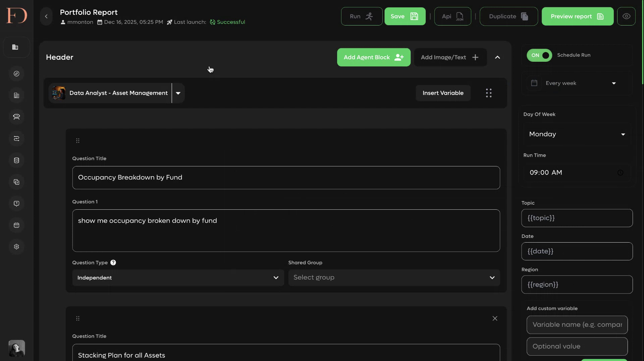The height and width of the screenshot is (361, 644).
Task: Click the Preview report button
Action: (577, 16)
